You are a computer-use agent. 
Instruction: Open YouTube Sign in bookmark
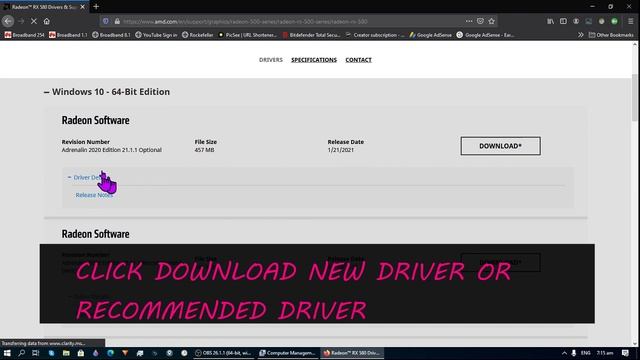(x=156, y=35)
